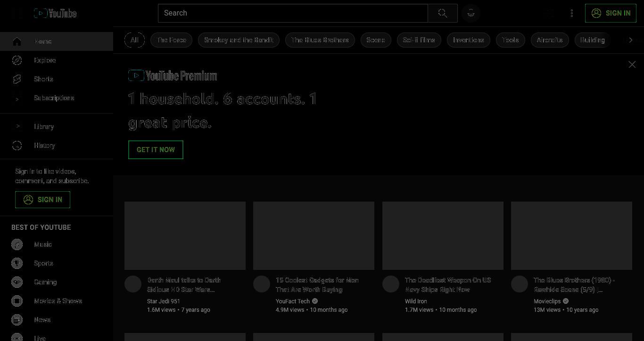Click the Gaming controller icon
Image resolution: width=644 pixels, height=341 pixels.
(17, 282)
